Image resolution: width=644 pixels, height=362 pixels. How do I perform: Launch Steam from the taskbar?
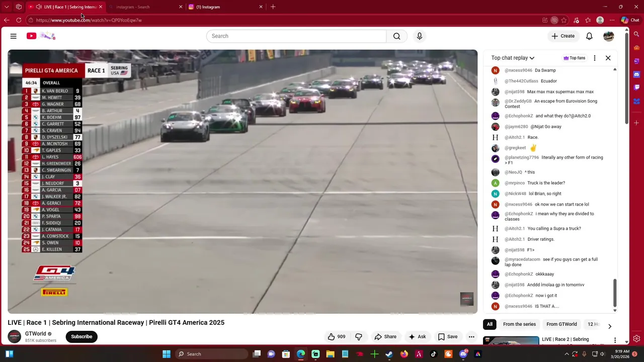(389, 354)
